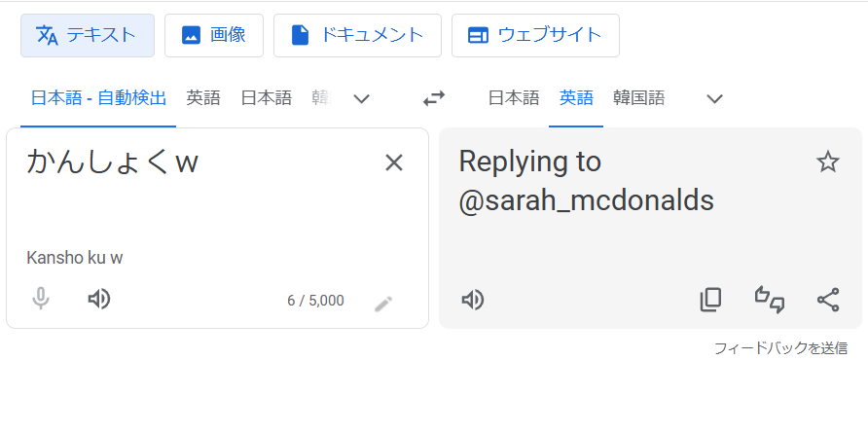The width and height of the screenshot is (868, 432).
Task: Expand the source language list
Action: coord(362,98)
